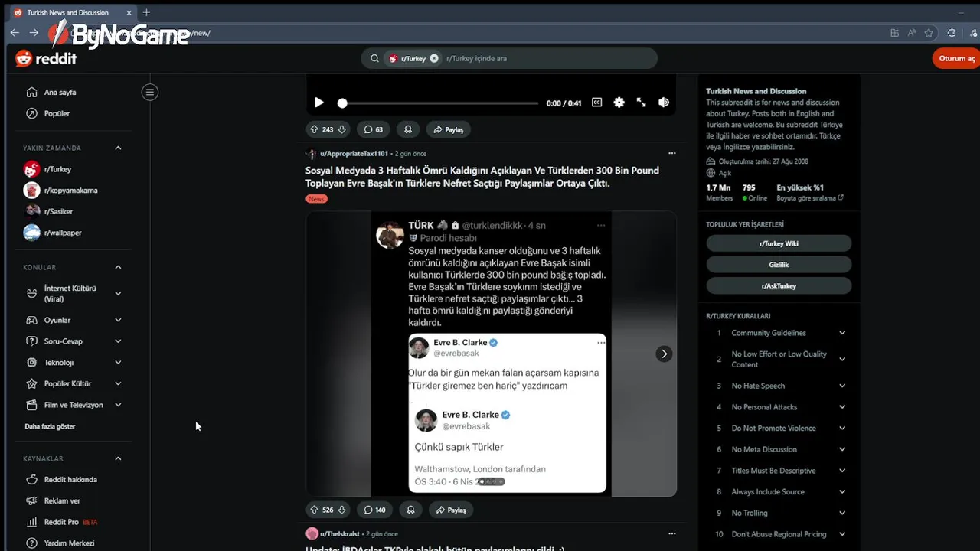
Task: Play the video in the top post
Action: click(319, 103)
